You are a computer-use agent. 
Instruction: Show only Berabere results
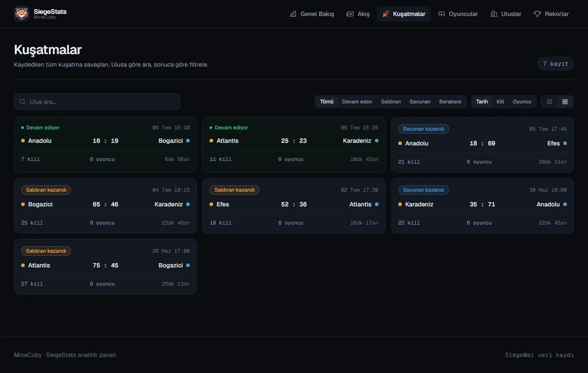450,102
